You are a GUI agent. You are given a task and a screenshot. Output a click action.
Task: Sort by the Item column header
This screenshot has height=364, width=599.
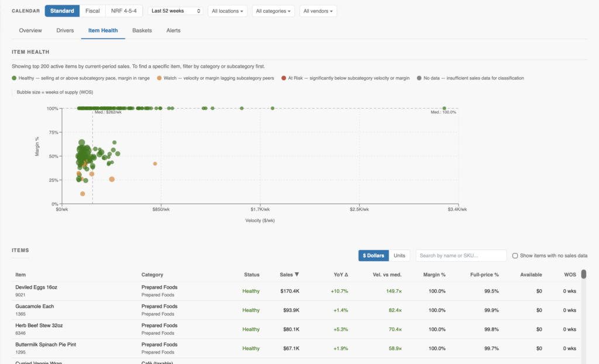coord(20,275)
